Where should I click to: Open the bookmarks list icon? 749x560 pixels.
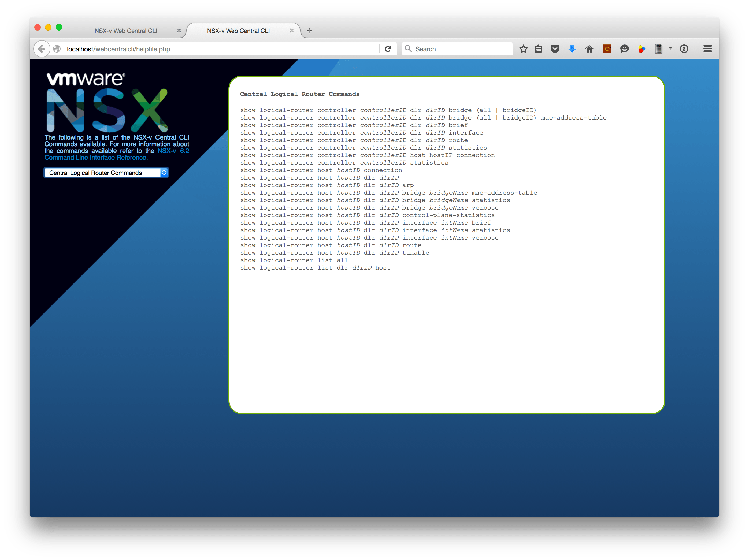(538, 49)
